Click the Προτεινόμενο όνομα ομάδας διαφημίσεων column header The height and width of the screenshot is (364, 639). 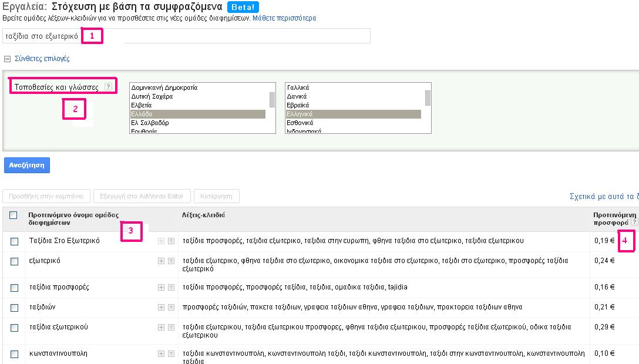point(73,218)
